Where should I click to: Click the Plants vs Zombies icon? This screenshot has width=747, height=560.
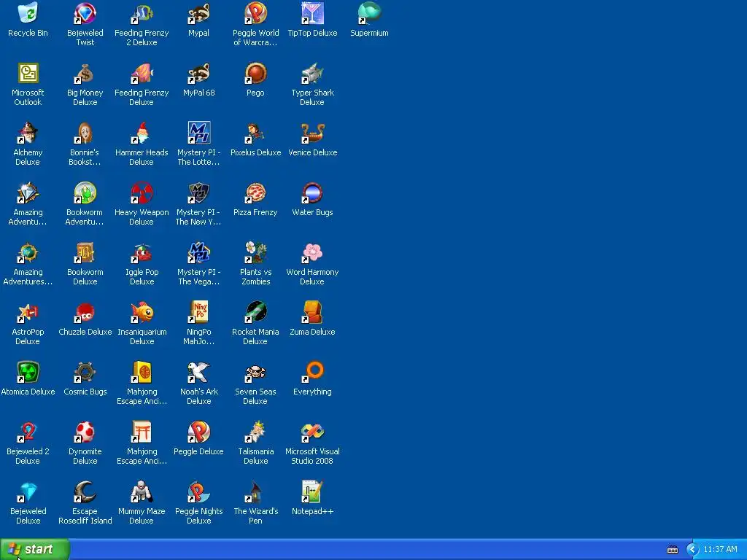pyautogui.click(x=255, y=252)
